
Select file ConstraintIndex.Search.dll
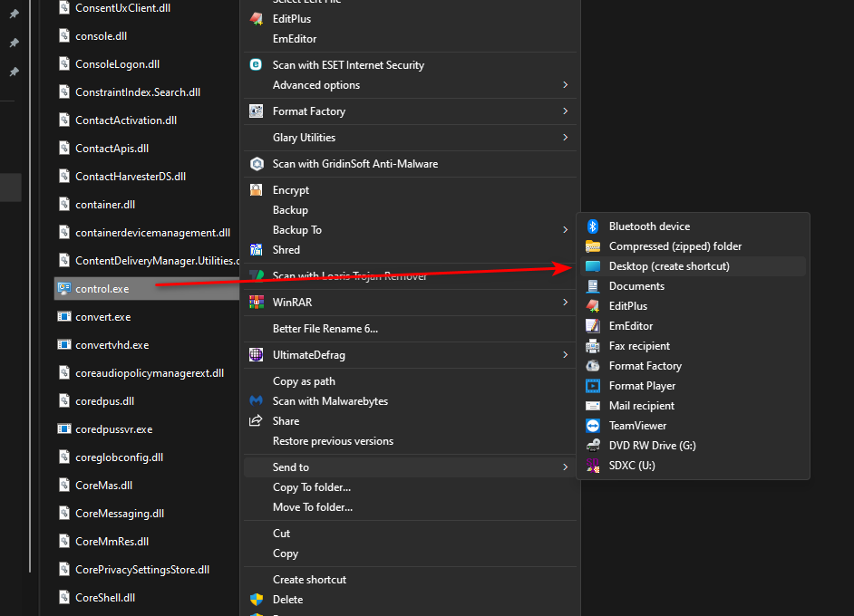coord(138,92)
